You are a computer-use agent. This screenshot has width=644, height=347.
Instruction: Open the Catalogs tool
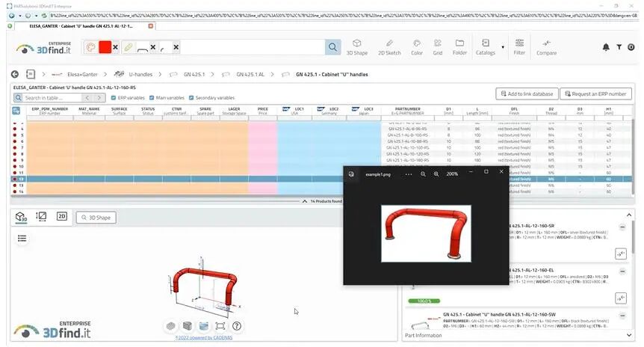point(485,47)
